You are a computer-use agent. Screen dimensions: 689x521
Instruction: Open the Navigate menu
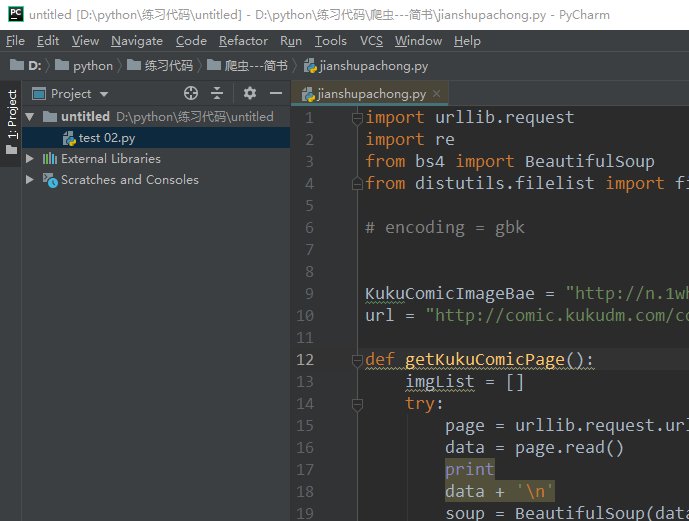pos(137,41)
